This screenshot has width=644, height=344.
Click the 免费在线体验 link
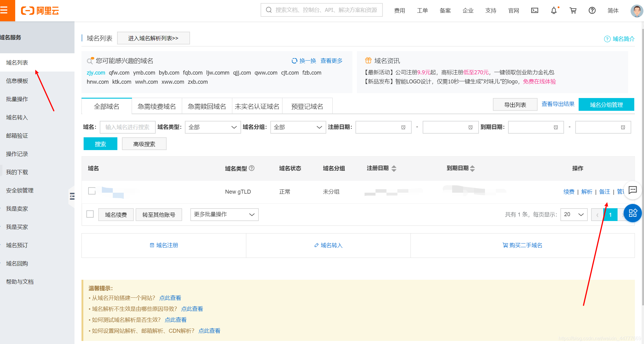tap(539, 82)
